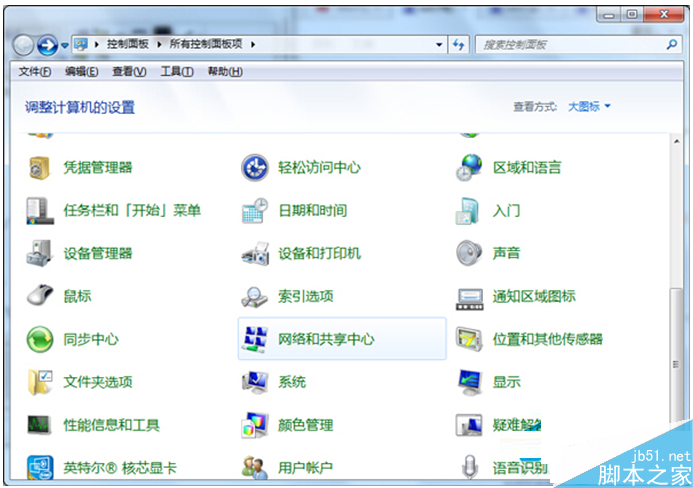Screen dimensions: 693x488
Task: Open the 日期和时间 calendar clock icon
Action: point(255,211)
